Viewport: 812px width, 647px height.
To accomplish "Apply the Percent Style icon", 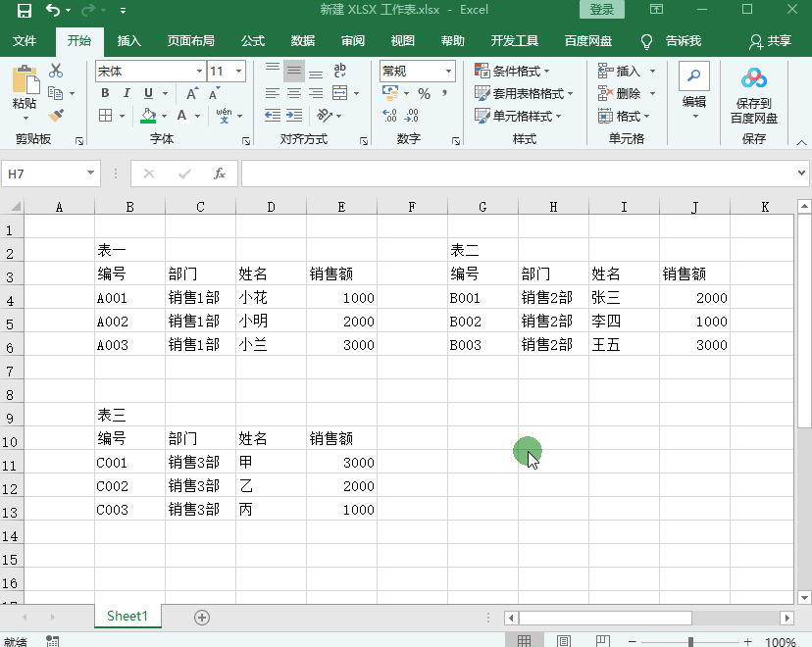I will 426,92.
